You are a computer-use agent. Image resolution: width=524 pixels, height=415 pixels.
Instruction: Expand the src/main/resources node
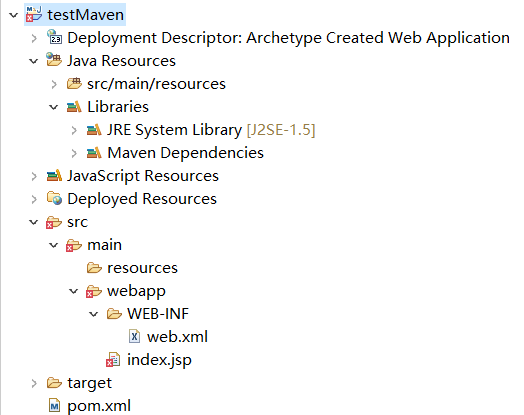pyautogui.click(x=54, y=84)
